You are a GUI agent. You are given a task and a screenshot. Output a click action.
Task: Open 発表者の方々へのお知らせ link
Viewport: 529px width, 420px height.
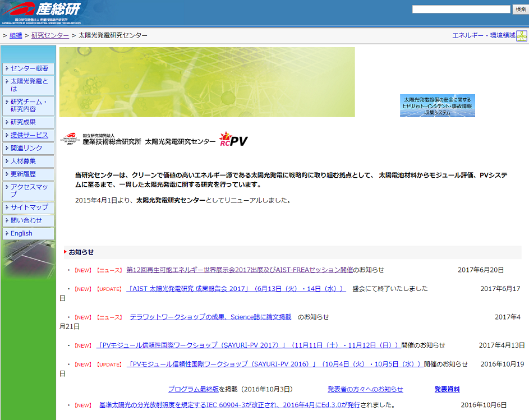pos(365,389)
